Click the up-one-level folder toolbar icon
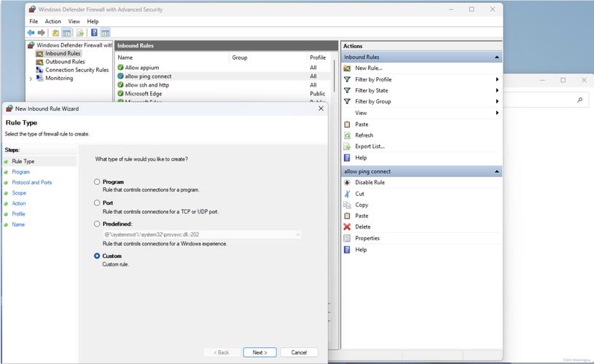 tap(55, 33)
